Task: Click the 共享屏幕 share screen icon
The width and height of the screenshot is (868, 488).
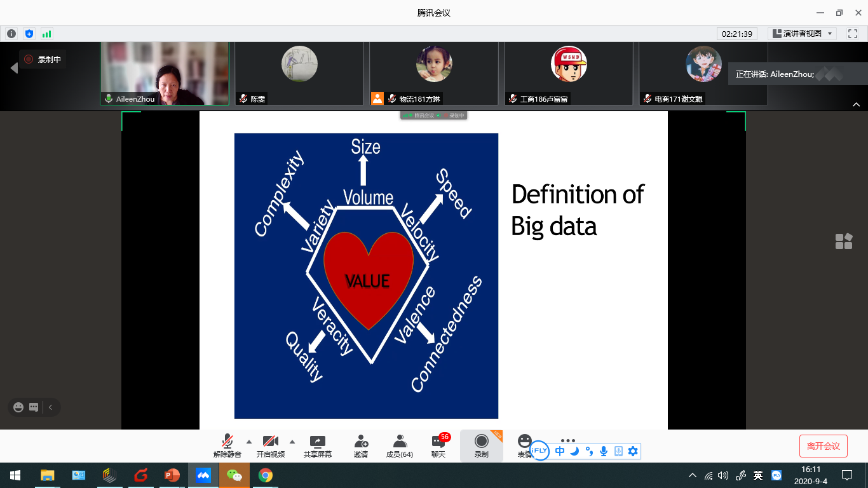Action: click(317, 445)
